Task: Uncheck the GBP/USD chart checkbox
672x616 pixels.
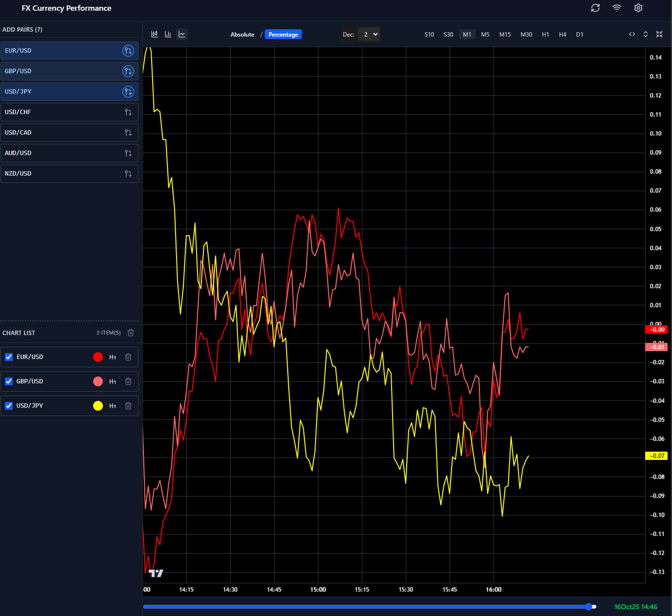Action: click(9, 381)
